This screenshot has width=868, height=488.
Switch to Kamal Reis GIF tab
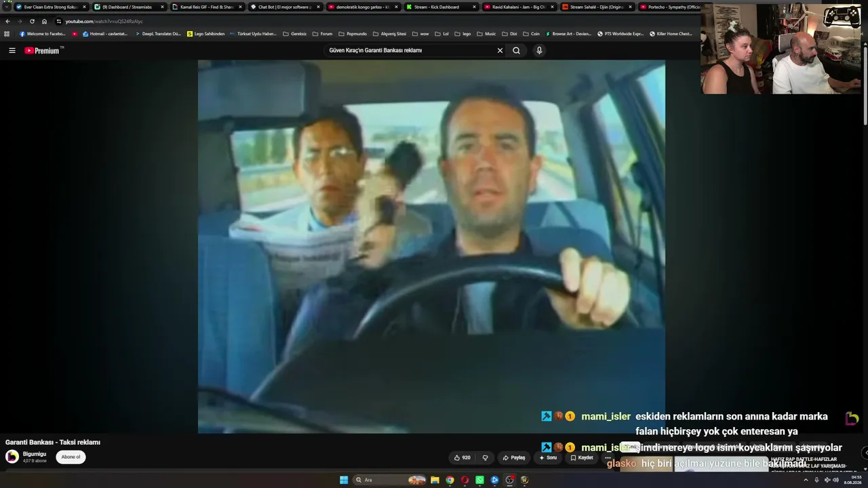(x=207, y=7)
